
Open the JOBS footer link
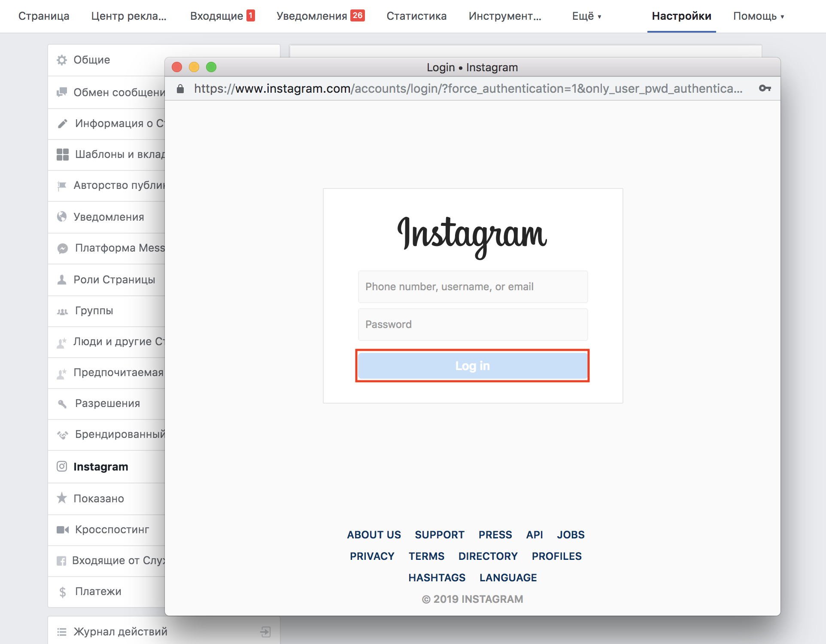pyautogui.click(x=571, y=535)
